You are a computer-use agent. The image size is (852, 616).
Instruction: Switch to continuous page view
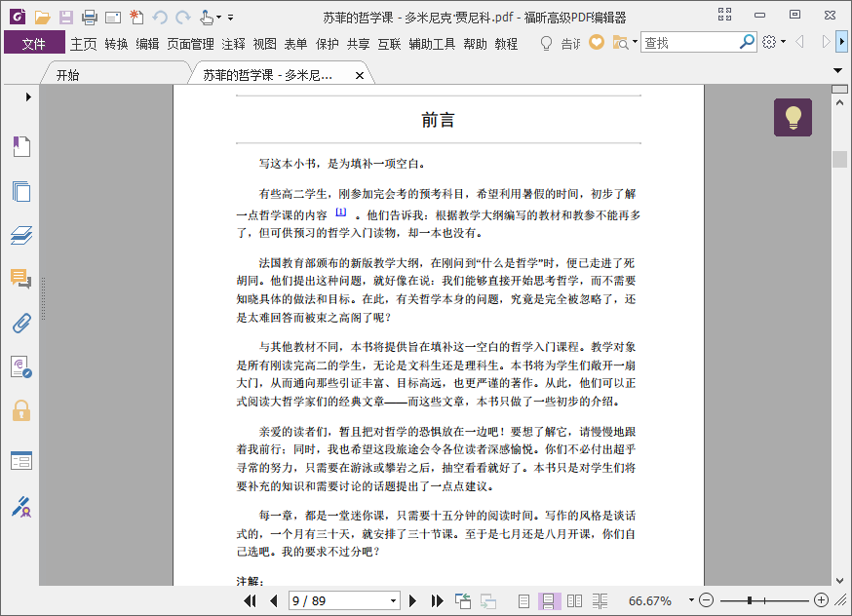coord(549,601)
